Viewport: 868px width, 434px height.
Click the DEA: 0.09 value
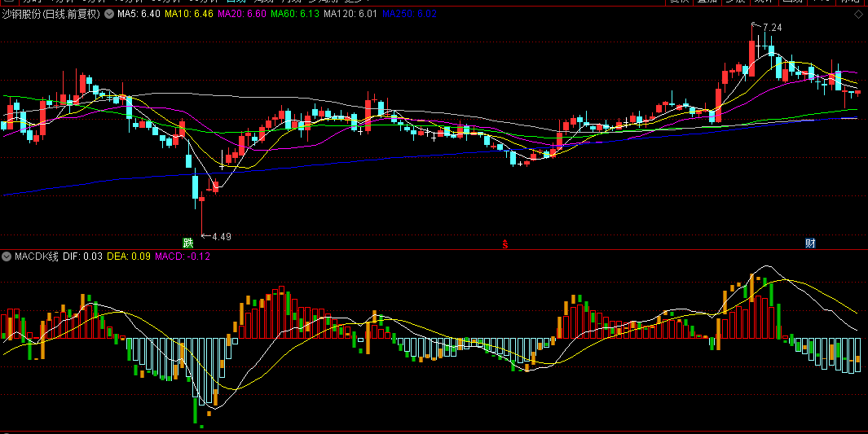click(x=129, y=256)
